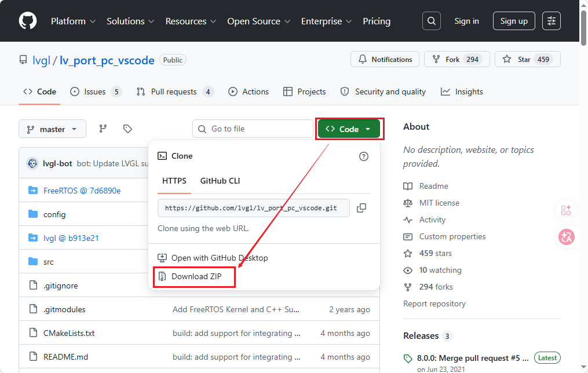This screenshot has height=373, width=588.
Task: Open the lvgl owner link
Action: pos(41,60)
